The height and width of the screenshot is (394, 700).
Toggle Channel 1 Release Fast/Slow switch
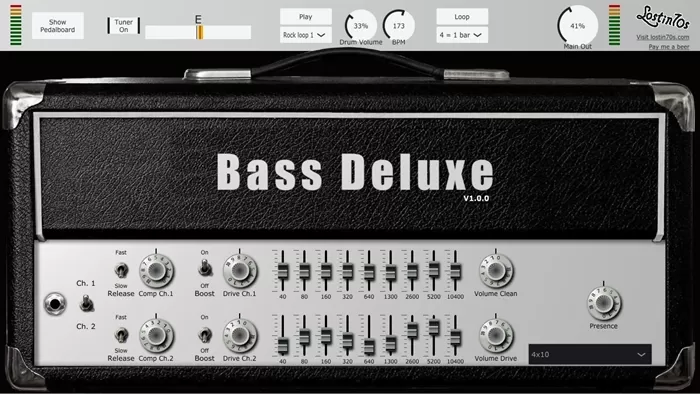tap(121, 270)
